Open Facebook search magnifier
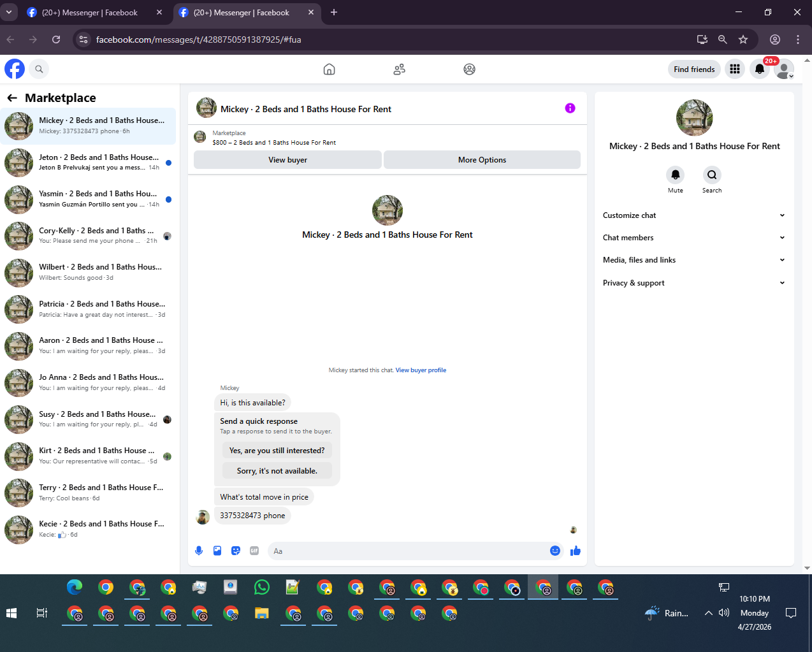Viewport: 812px width, 652px height. click(x=39, y=69)
